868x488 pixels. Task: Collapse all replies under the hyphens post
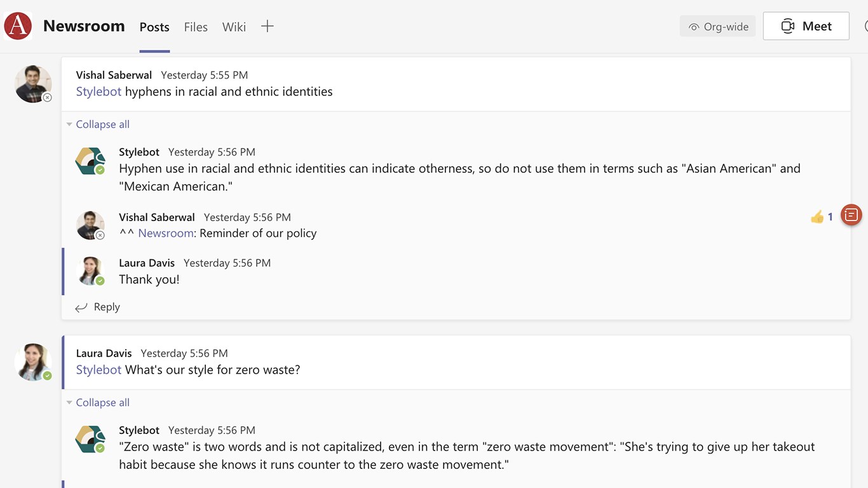pyautogui.click(x=102, y=125)
